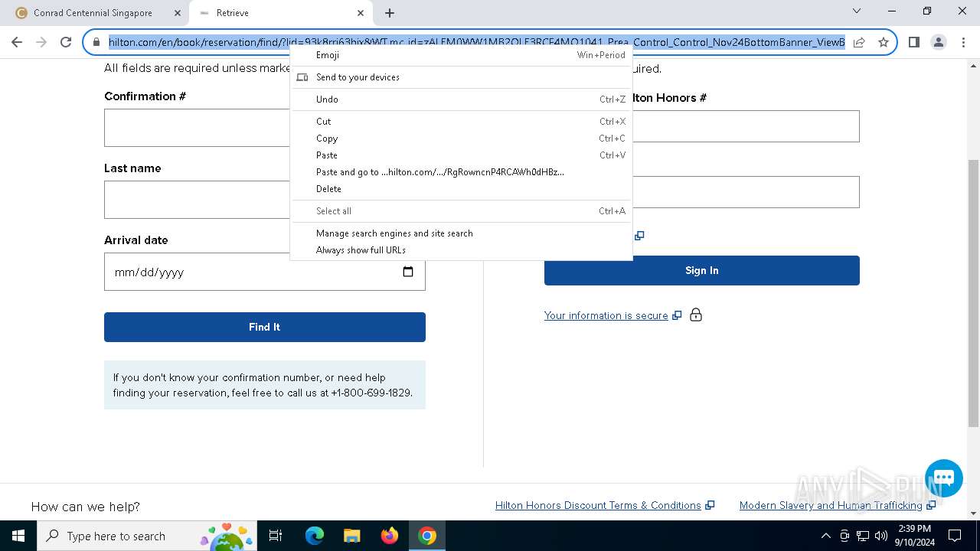The height and width of the screenshot is (551, 980).
Task: Click the Chrome taskbar icon
Action: pyautogui.click(x=427, y=536)
